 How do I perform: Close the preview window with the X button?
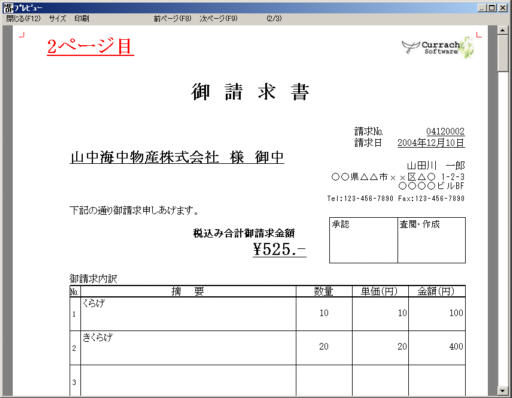503,8
